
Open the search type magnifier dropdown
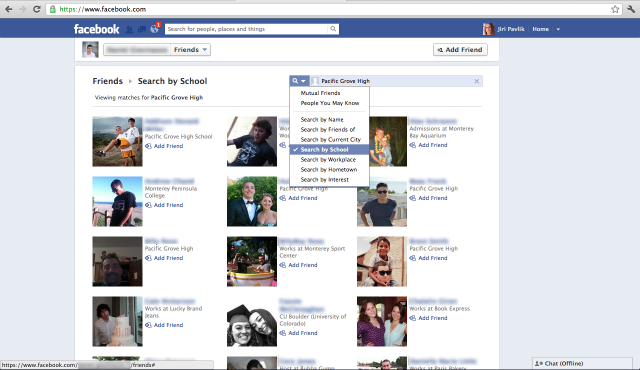(x=299, y=81)
